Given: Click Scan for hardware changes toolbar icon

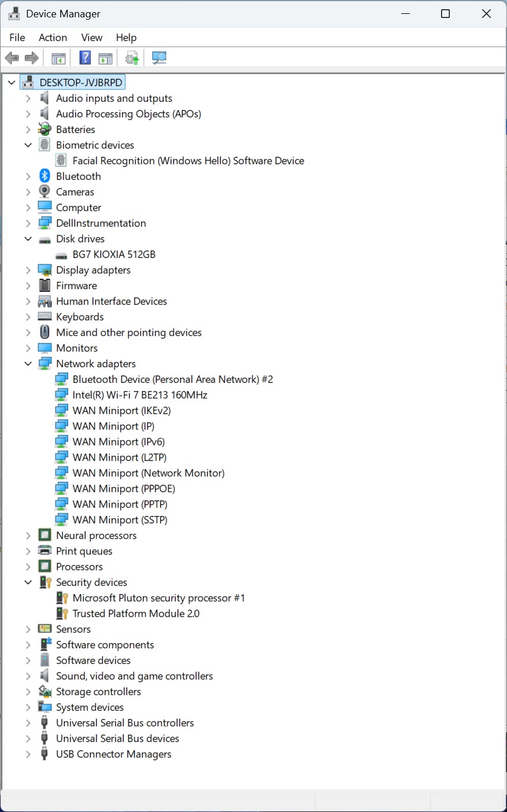Looking at the screenshot, I should coord(159,58).
